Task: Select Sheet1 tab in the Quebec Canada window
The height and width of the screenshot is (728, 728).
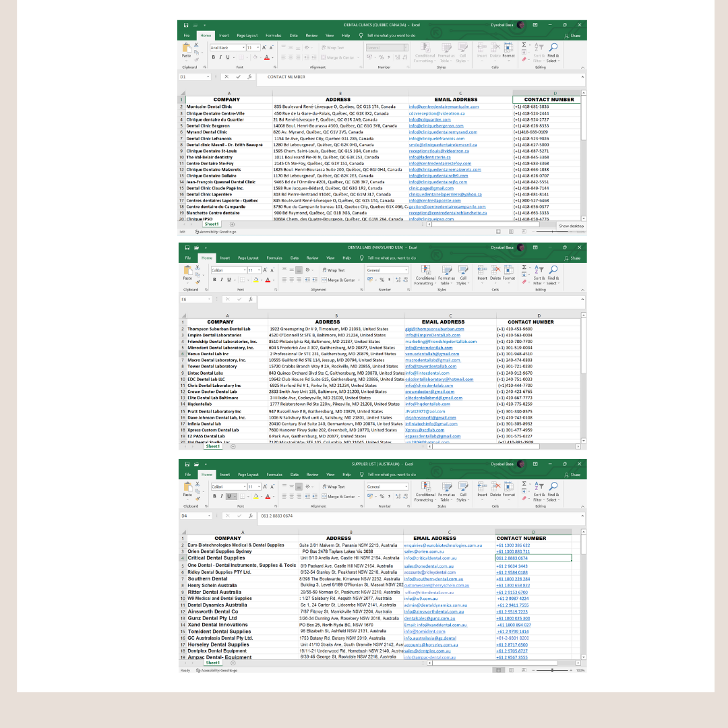Action: 212,224
